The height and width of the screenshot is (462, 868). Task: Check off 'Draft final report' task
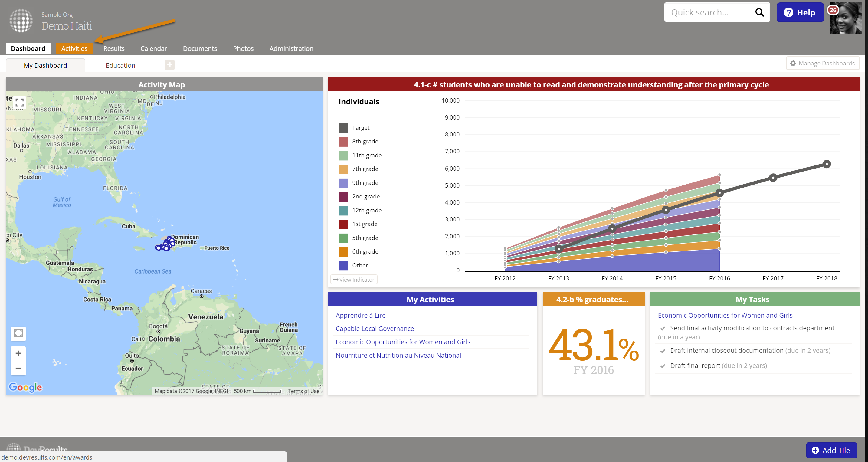point(663,366)
